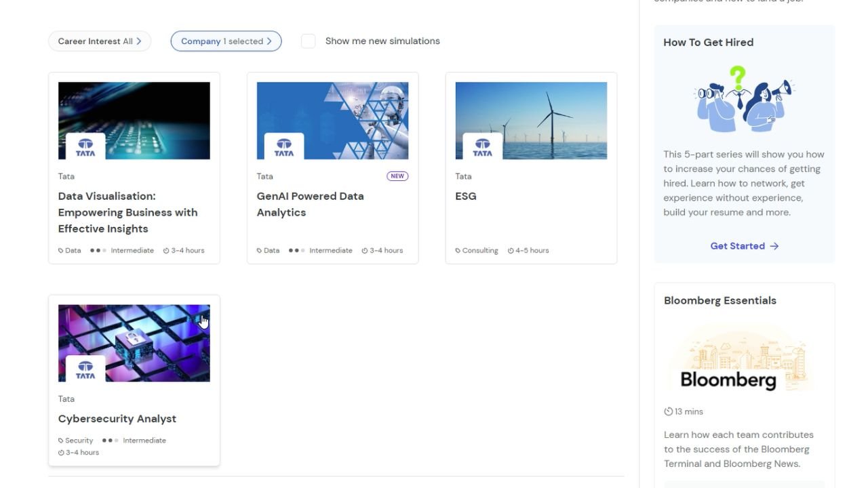Open Data Visualisation: Empowering Business title
Screen dimensions: 868x488
pos(128,212)
